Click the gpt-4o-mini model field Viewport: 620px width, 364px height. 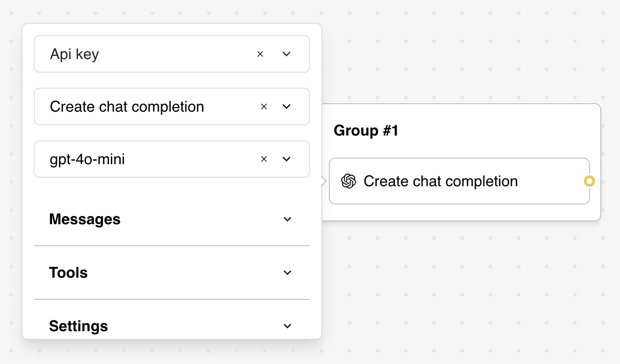click(141, 159)
